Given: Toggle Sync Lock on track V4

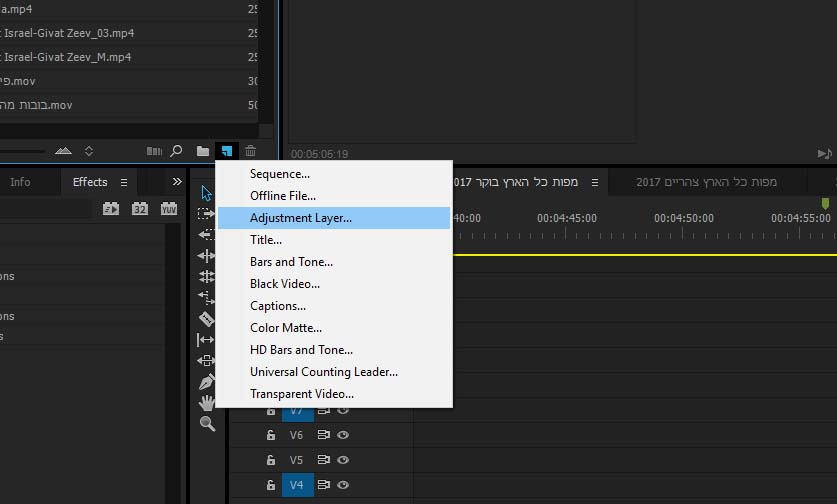Looking at the screenshot, I should pyautogui.click(x=323, y=485).
